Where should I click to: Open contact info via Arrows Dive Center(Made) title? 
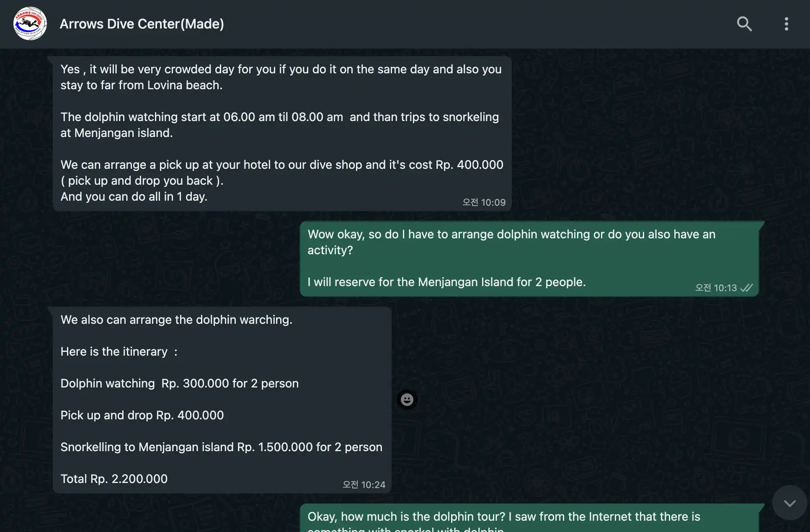point(142,24)
